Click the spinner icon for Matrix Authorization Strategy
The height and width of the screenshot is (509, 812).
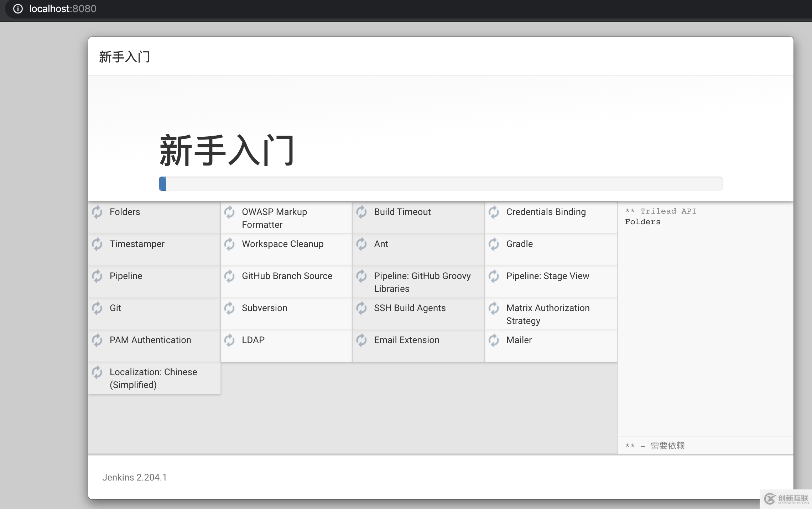pyautogui.click(x=494, y=308)
